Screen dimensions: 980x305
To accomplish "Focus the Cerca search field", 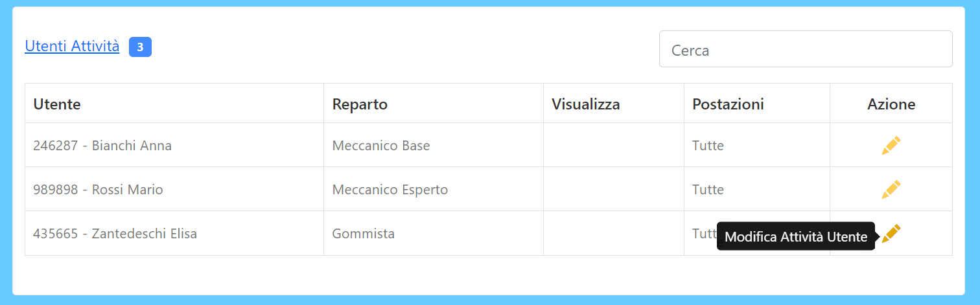I will 806,49.
